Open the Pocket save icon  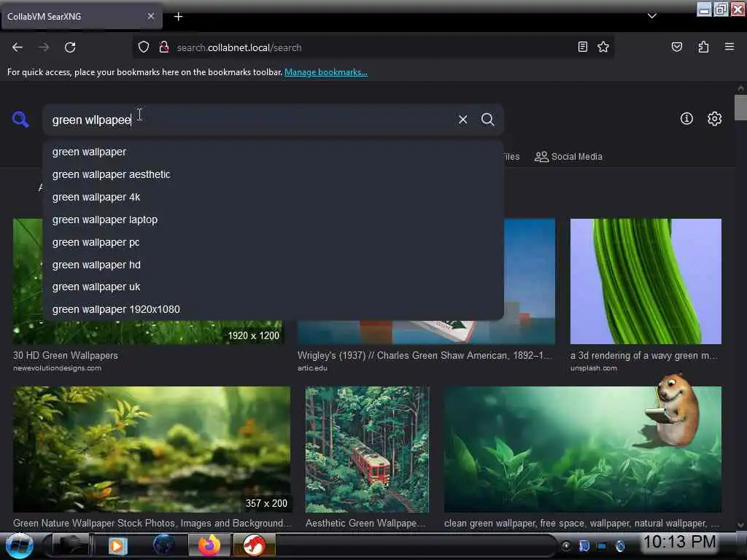[x=676, y=47]
